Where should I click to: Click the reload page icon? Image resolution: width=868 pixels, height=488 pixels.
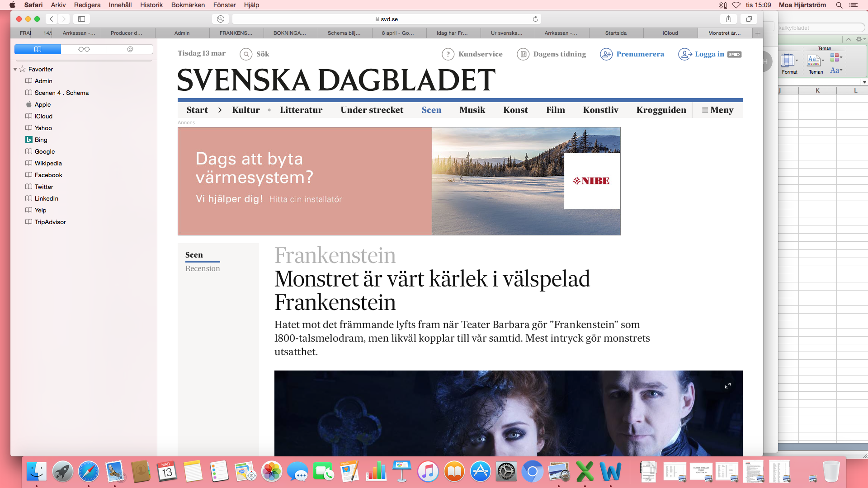(535, 19)
